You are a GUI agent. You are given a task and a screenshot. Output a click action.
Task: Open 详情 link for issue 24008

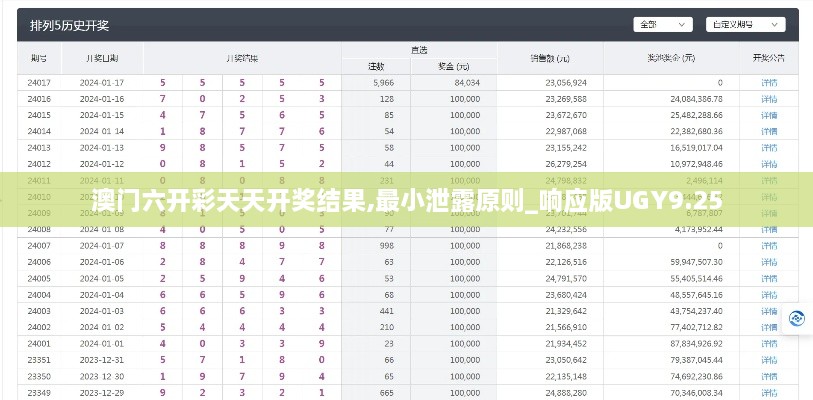click(769, 229)
